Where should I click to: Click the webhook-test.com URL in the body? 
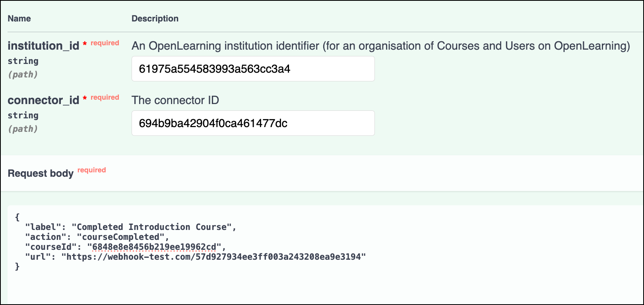coord(213,257)
